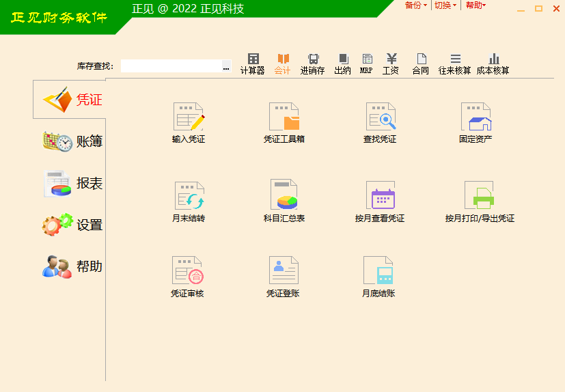Open the 凭证工具箱 toolbox icon

[x=284, y=117]
